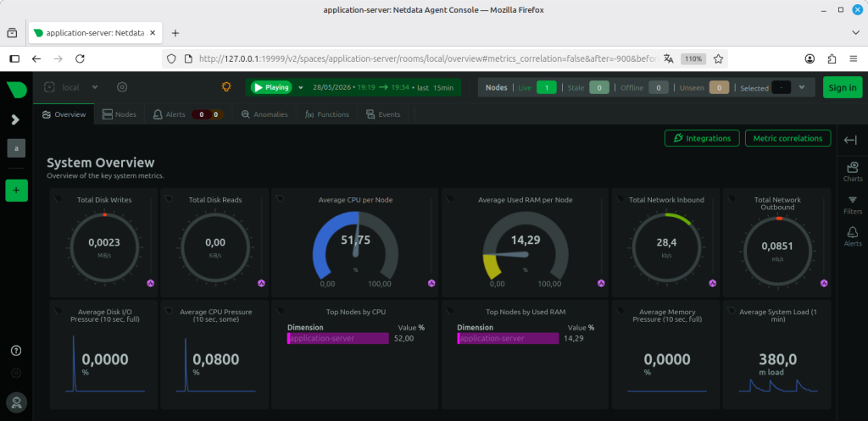This screenshot has width=868, height=421.
Task: Click the lightbulb notifications icon
Action: (225, 87)
